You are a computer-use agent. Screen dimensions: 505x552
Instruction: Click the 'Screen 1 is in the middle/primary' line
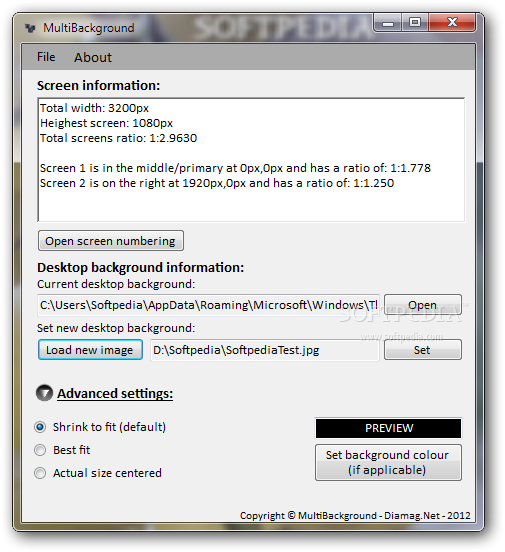click(235, 168)
